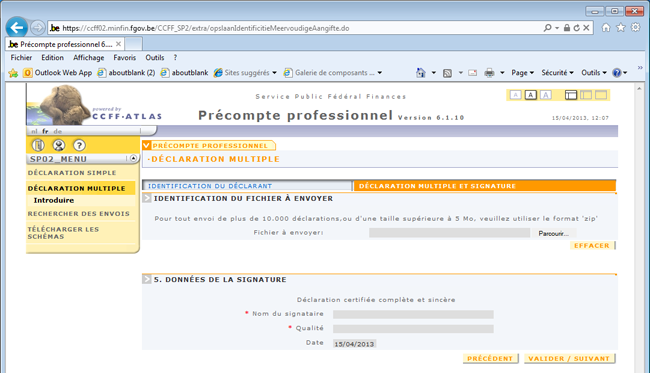Switch language to de
This screenshot has height=373, width=650.
pyautogui.click(x=58, y=131)
